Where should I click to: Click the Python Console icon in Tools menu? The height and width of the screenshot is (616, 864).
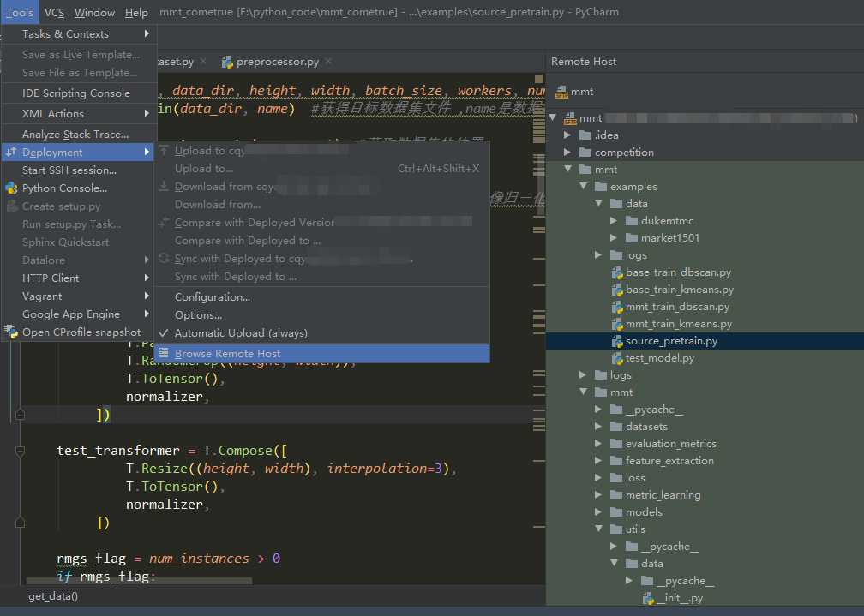pos(11,188)
